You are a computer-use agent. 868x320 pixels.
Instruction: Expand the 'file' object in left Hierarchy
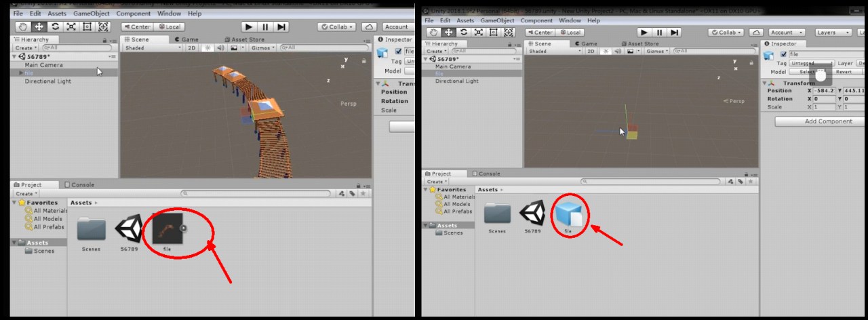click(22, 73)
